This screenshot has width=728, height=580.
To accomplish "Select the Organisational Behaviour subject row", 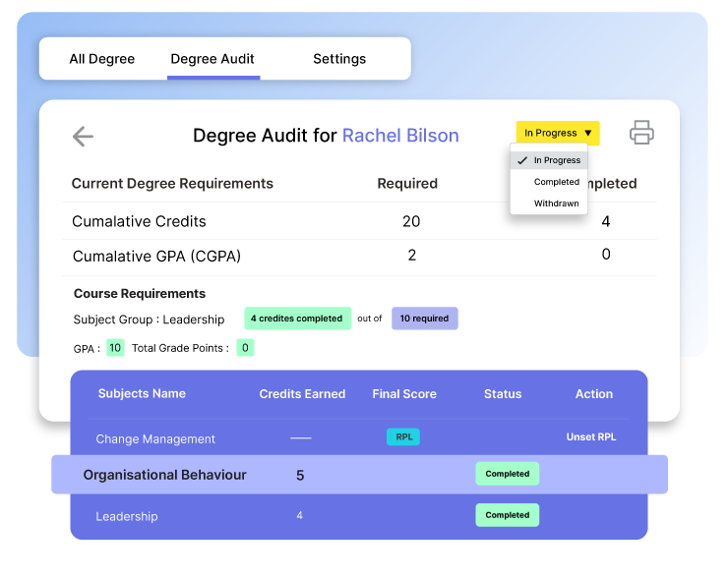I will point(164,475).
